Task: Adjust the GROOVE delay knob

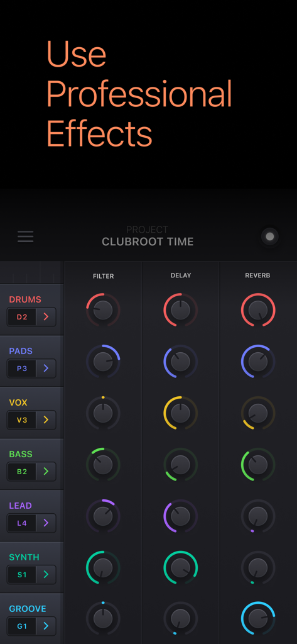Action: (180, 619)
